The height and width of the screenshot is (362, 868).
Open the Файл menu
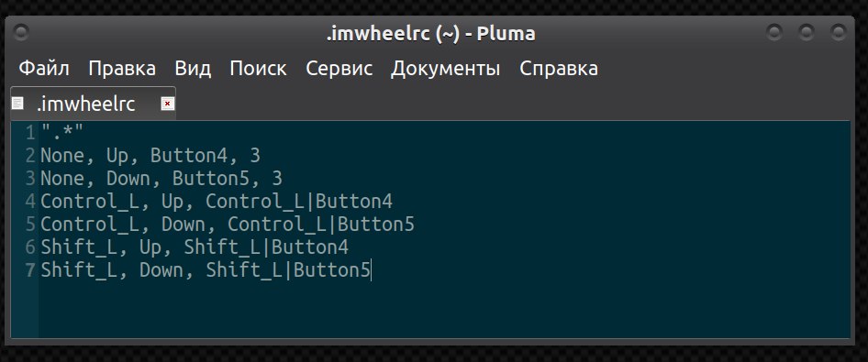44,69
